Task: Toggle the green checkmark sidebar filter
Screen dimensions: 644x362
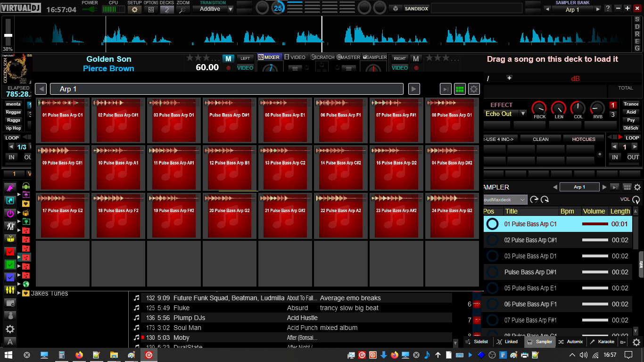Action: pos(10,264)
